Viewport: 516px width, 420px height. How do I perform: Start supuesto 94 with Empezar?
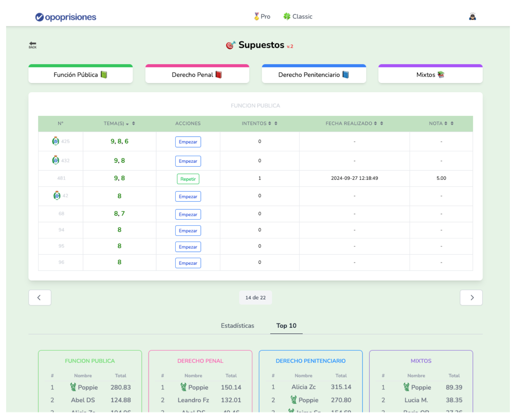click(x=188, y=231)
